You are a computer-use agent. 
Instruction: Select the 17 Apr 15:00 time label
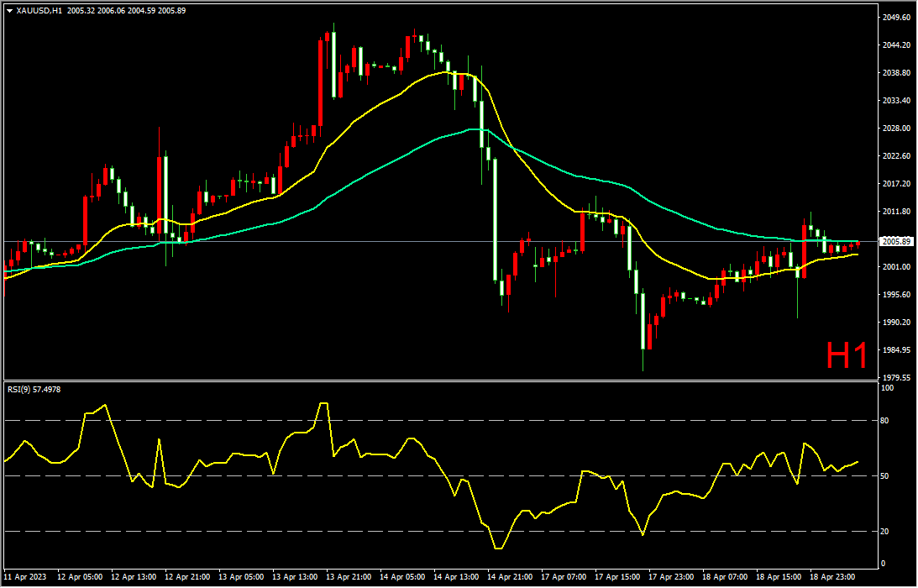617,577
